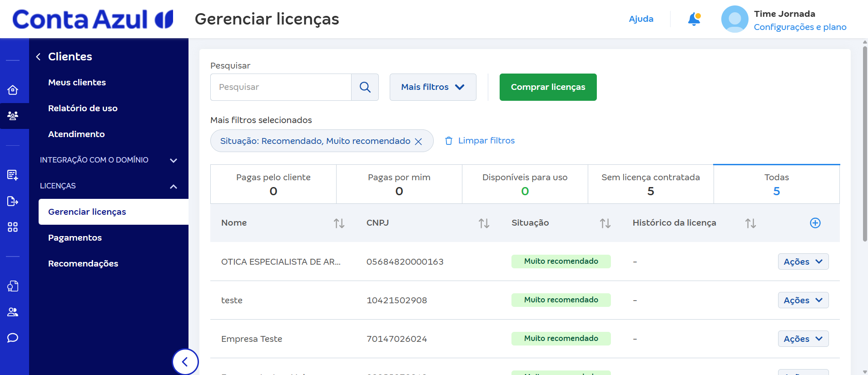Open the document-plus icon in sidebar
Image resolution: width=868 pixels, height=375 pixels.
pyautogui.click(x=13, y=175)
